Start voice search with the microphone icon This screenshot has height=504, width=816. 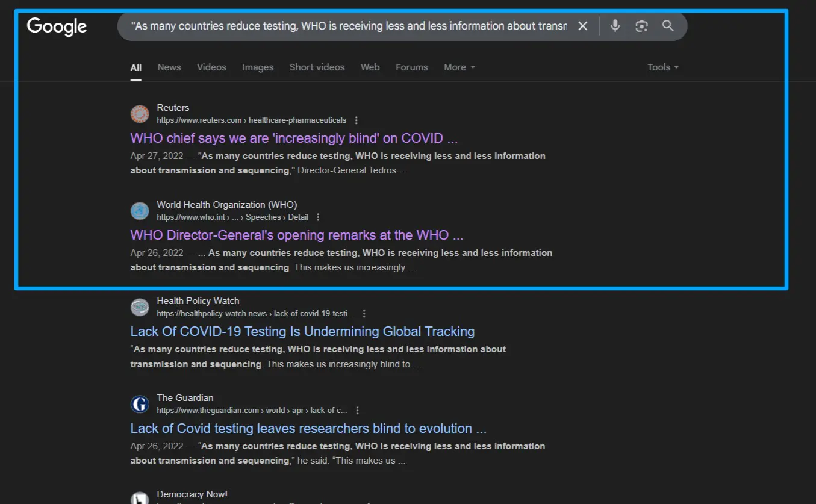[615, 26]
